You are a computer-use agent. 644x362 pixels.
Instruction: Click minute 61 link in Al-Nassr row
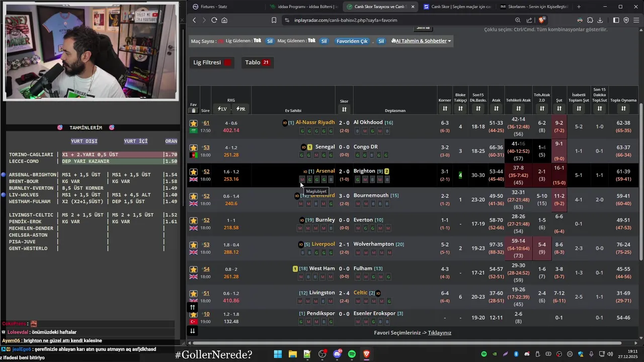click(206, 123)
